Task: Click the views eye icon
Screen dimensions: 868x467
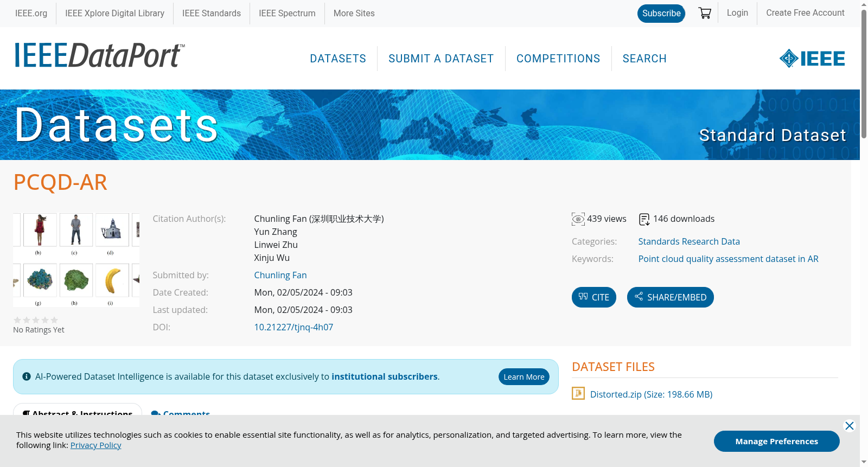Action: click(x=578, y=219)
